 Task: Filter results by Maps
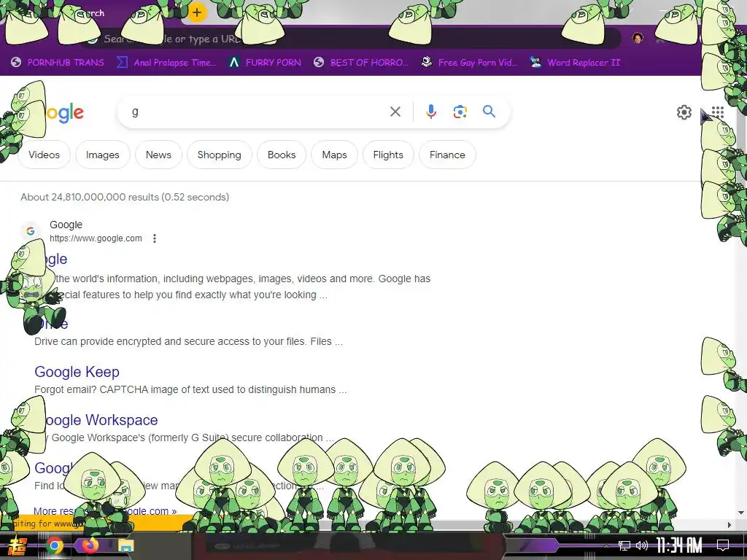[x=334, y=155]
